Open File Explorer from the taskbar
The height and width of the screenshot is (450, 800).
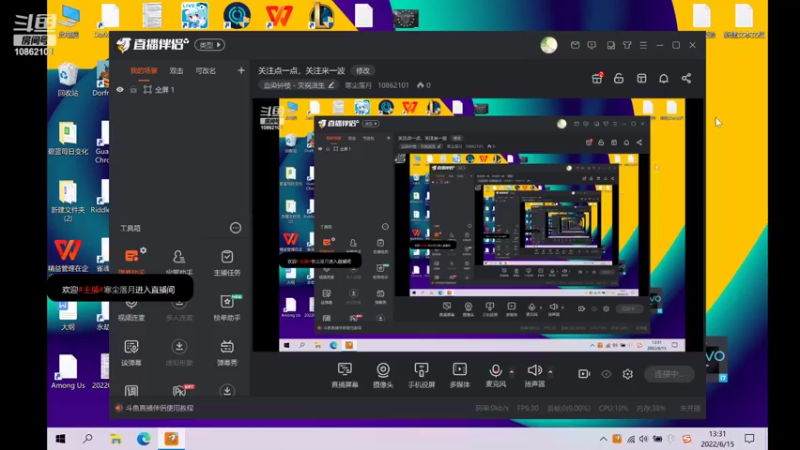coord(116,439)
